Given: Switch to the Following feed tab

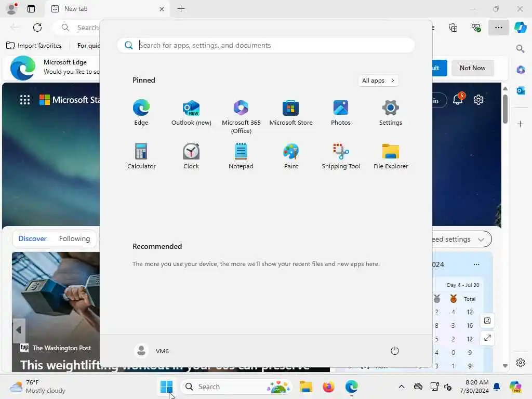Looking at the screenshot, I should (74, 239).
